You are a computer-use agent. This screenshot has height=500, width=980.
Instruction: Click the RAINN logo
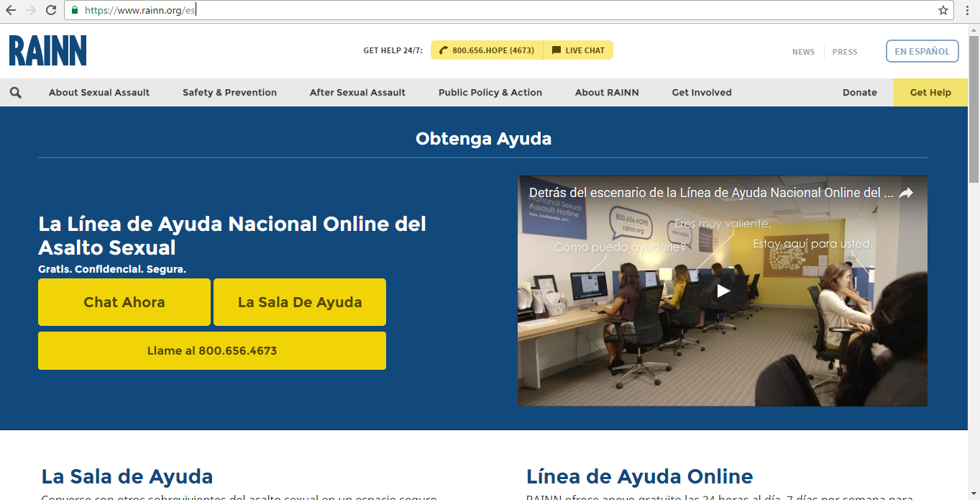[48, 50]
